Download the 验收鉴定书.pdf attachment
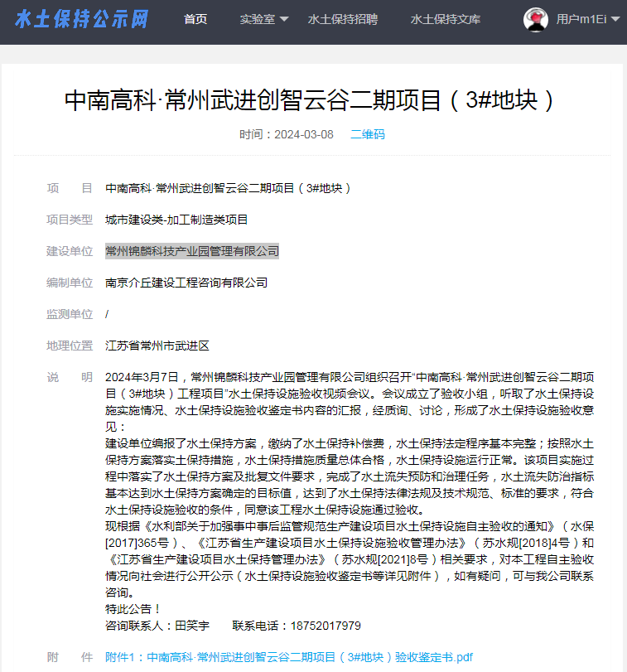627x672 pixels. pyautogui.click(x=289, y=657)
